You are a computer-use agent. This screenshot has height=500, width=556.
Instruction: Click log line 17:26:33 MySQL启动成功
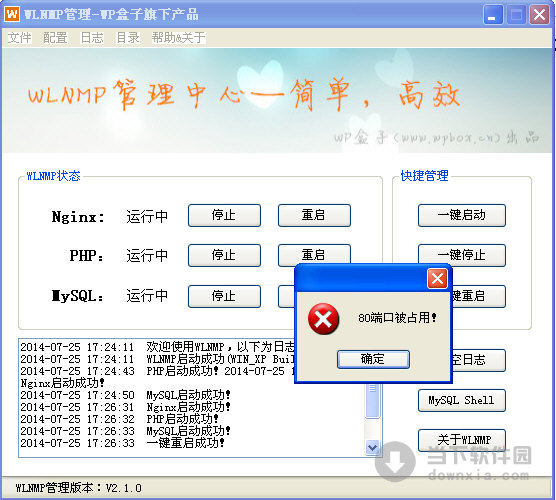(x=126, y=431)
